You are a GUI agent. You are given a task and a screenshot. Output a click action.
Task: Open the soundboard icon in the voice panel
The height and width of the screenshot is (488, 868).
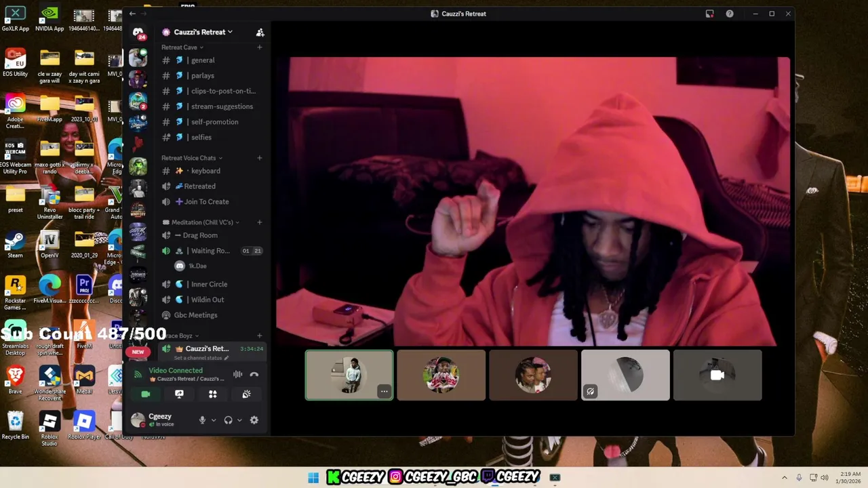coord(246,394)
